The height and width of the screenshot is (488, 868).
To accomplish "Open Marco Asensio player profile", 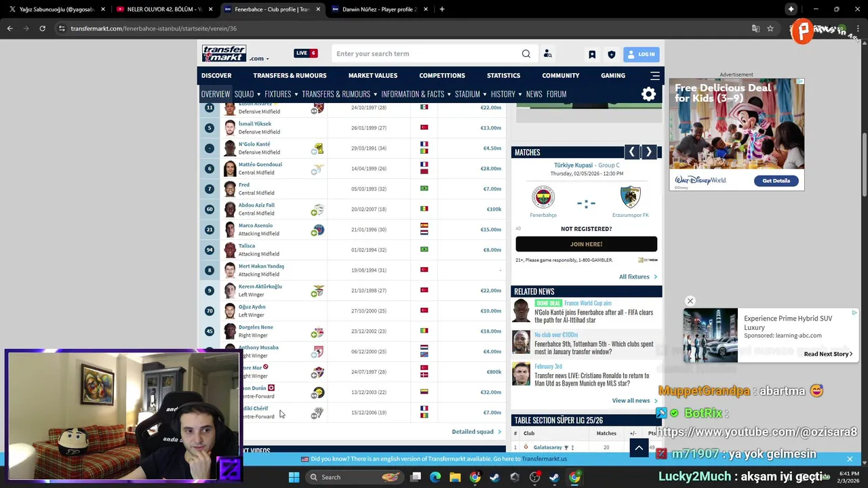I will (x=256, y=226).
